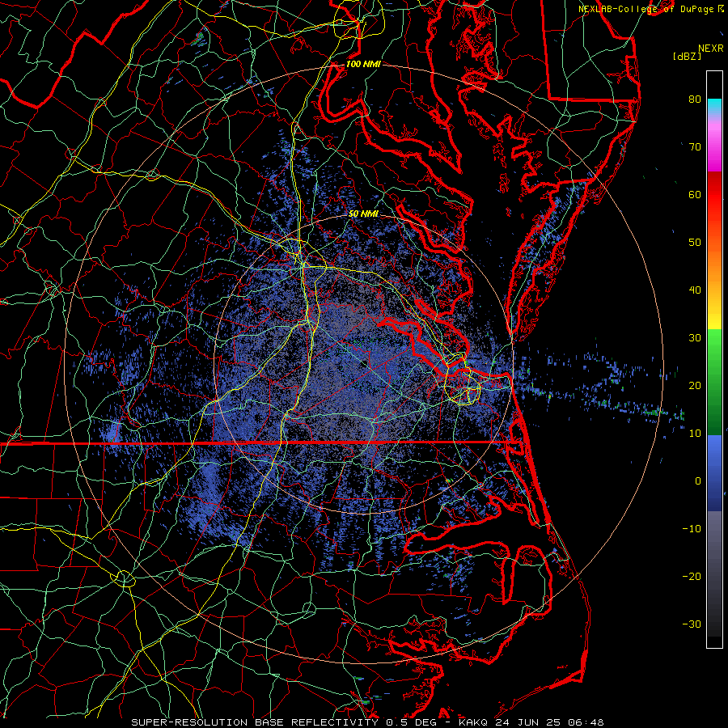This screenshot has width=728, height=728.
Task: Click the NEXR label above the color scale
Action: [x=711, y=49]
